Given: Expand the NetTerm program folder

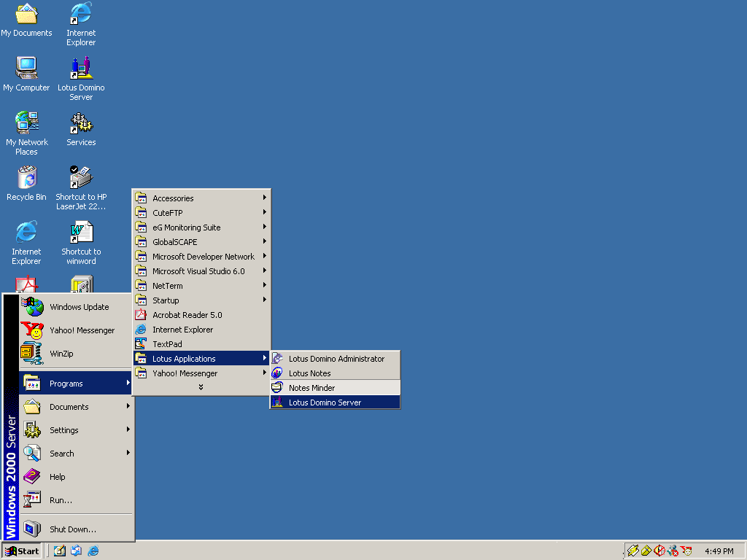Looking at the screenshot, I should pos(201,286).
